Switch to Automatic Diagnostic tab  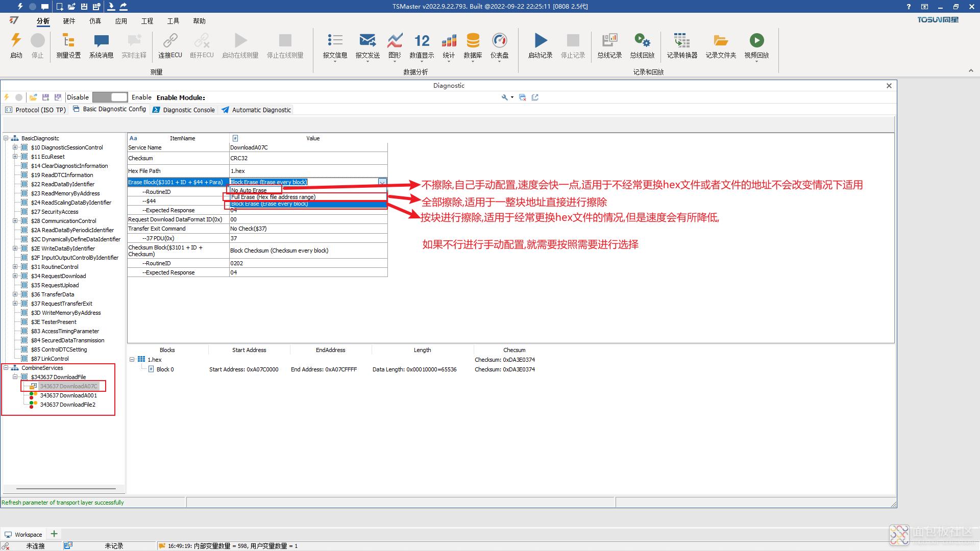[x=261, y=109]
